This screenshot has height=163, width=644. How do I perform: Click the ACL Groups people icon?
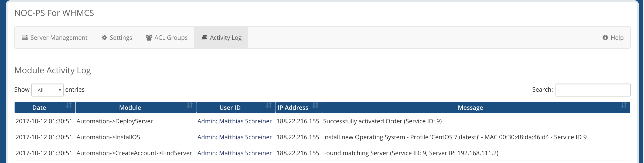[x=149, y=38]
